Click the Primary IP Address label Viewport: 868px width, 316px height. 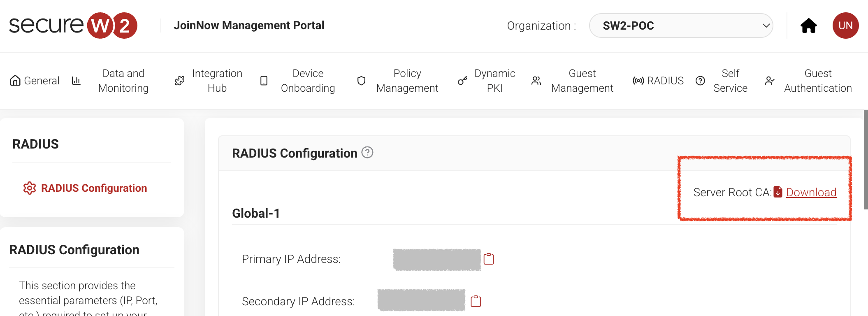(x=291, y=259)
